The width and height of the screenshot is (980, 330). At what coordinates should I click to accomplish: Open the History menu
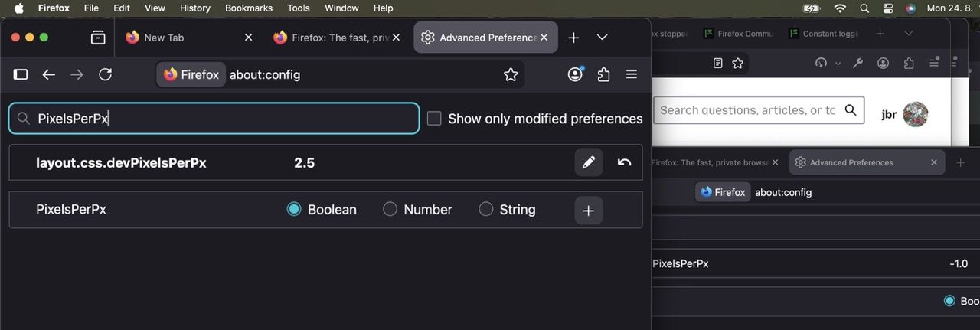pos(194,8)
